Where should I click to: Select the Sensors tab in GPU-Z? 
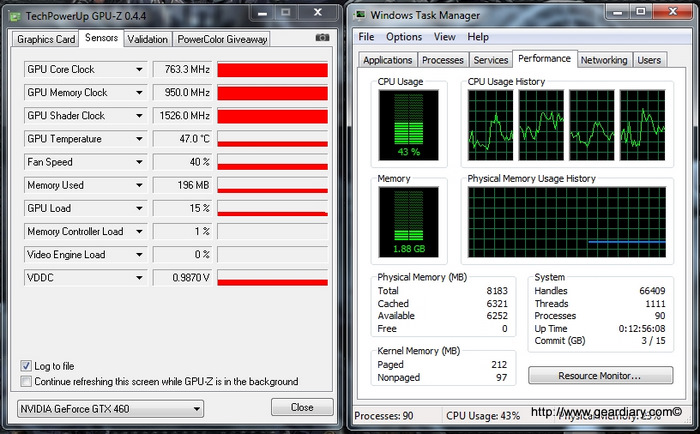point(101,38)
